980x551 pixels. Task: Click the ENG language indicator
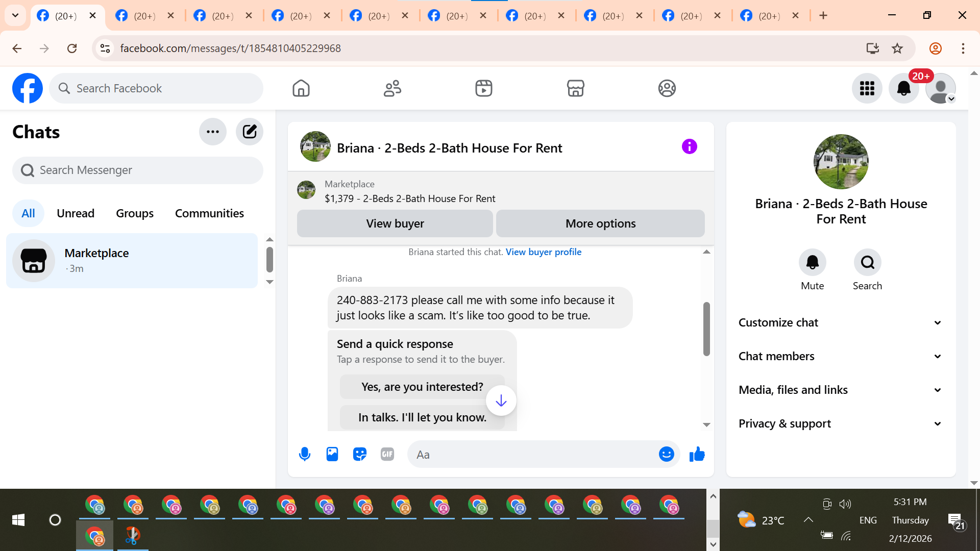tap(868, 520)
